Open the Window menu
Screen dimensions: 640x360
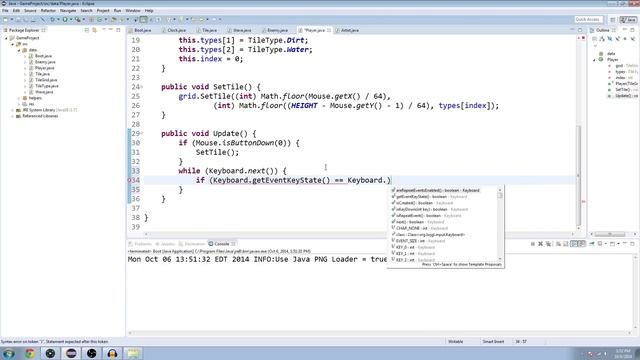pyautogui.click(x=133, y=11)
